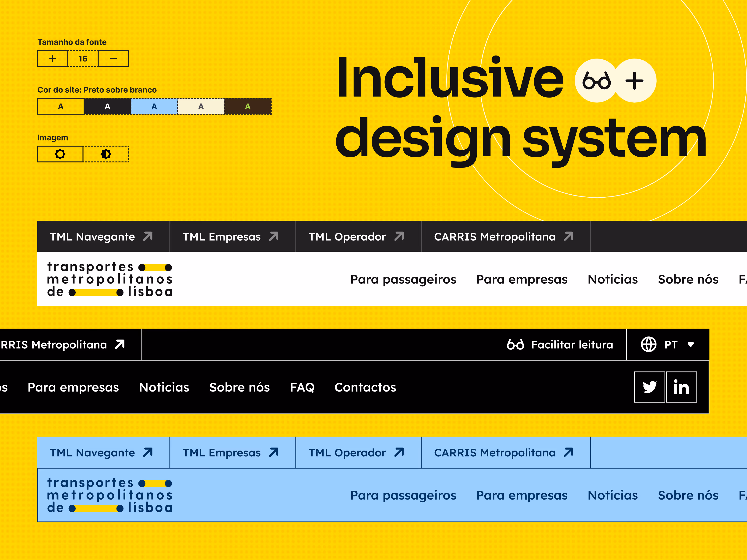This screenshot has width=747, height=560.
Task: Click the arrow icon after TML Navegante in dark bar
Action: [x=148, y=236]
